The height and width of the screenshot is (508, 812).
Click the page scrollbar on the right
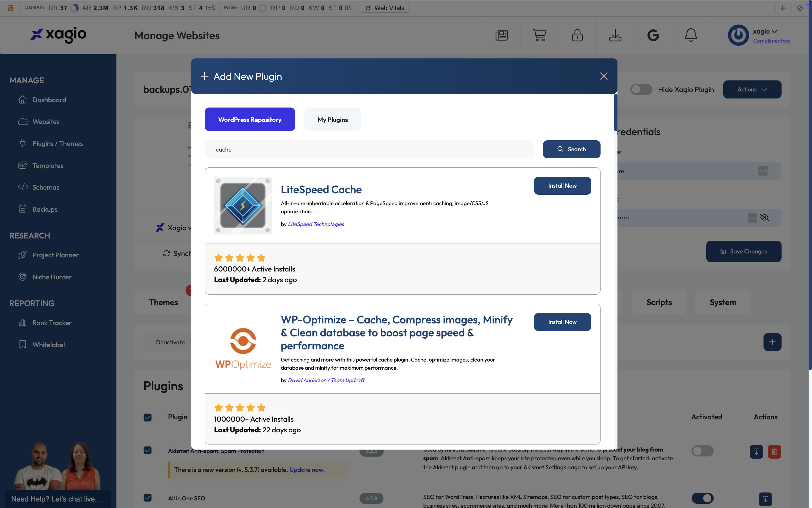pyautogui.click(x=810, y=185)
